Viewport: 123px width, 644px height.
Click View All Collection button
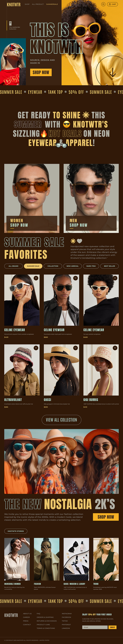coord(61,420)
